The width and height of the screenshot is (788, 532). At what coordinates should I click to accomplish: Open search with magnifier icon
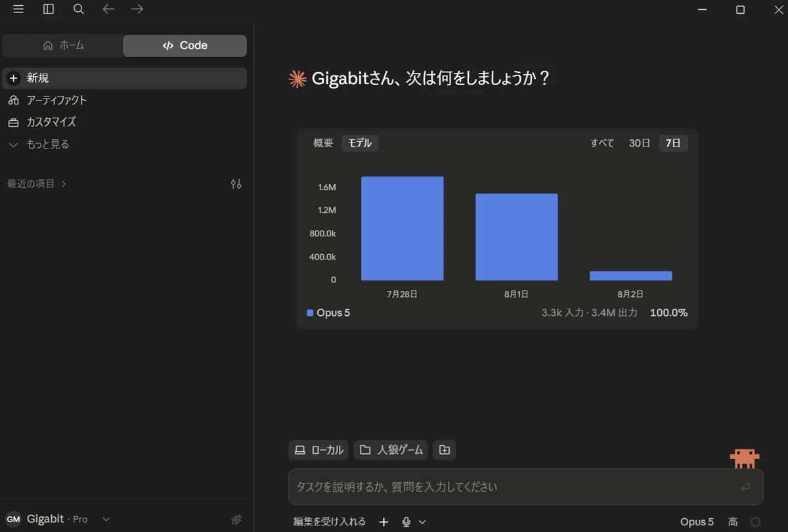[x=79, y=9]
